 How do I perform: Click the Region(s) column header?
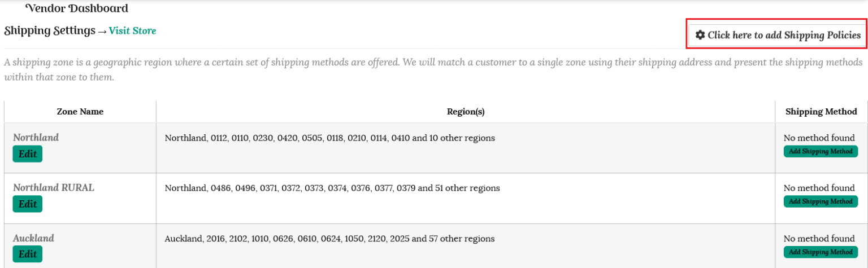[465, 112]
